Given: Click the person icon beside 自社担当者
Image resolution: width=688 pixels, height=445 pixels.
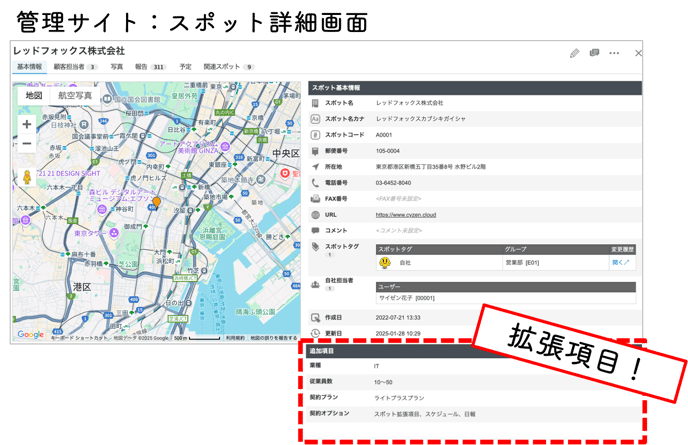Looking at the screenshot, I should click(x=315, y=284).
